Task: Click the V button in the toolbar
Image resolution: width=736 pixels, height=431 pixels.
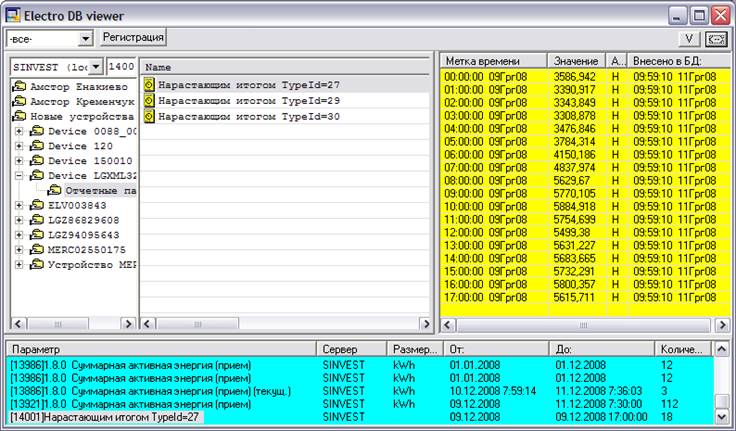Action: click(x=689, y=39)
